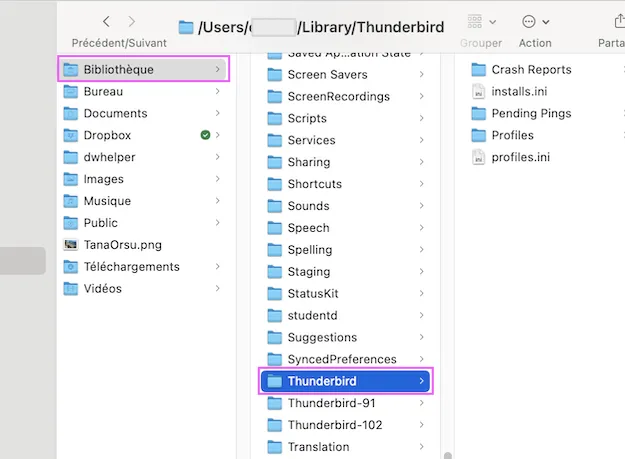Expand the Thunderbird row chevron
This screenshot has width=625, height=459.
pos(421,381)
